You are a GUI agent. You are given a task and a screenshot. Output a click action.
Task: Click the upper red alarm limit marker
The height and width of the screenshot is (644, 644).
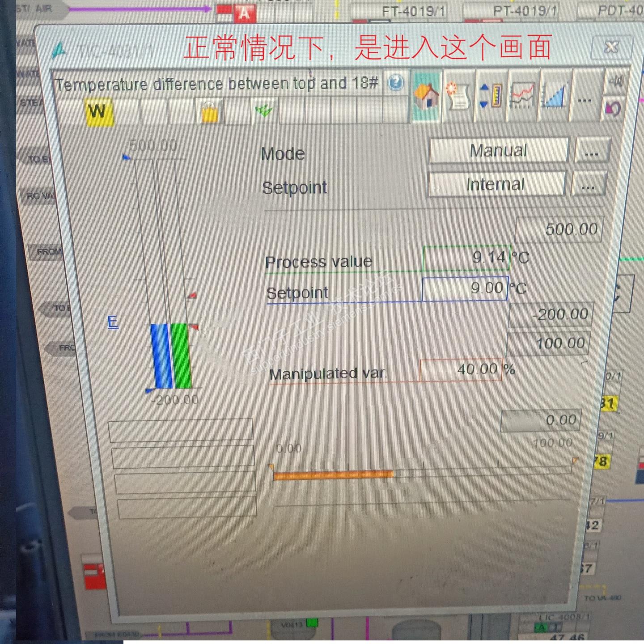click(x=192, y=295)
